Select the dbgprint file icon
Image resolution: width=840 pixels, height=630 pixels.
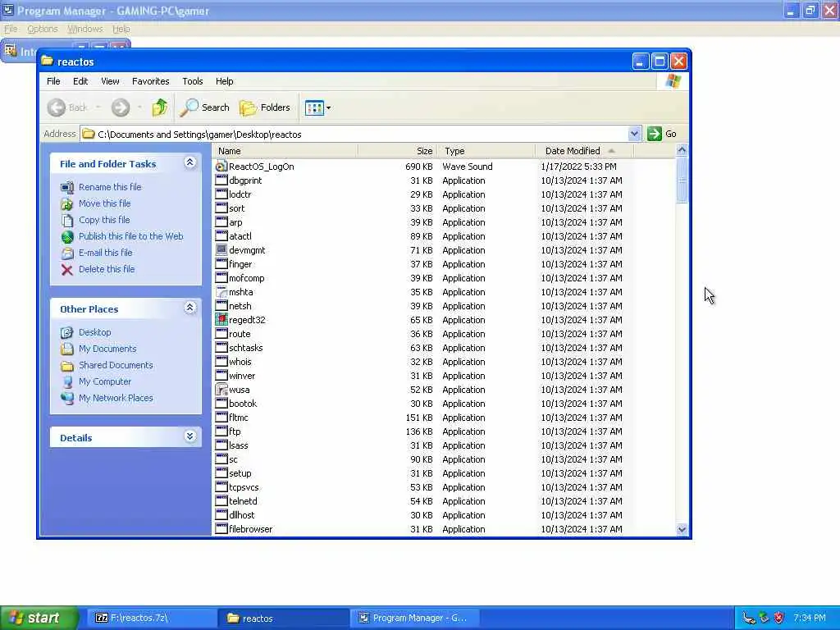coord(221,180)
